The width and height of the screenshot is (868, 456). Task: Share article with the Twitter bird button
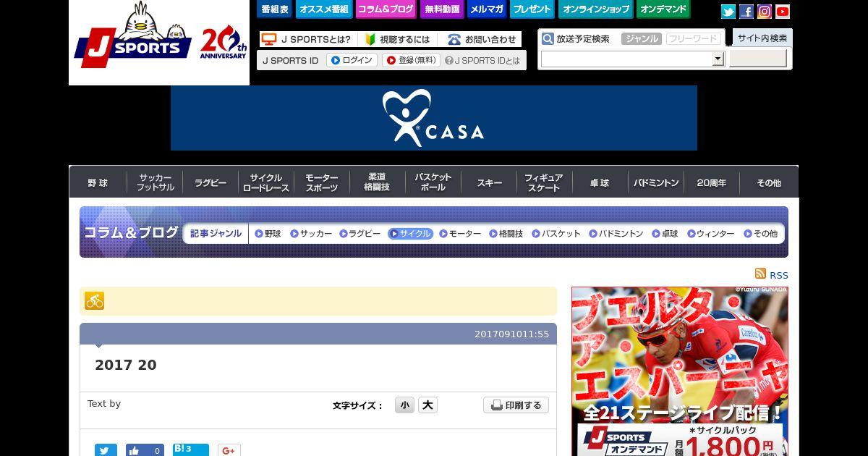tap(106, 450)
